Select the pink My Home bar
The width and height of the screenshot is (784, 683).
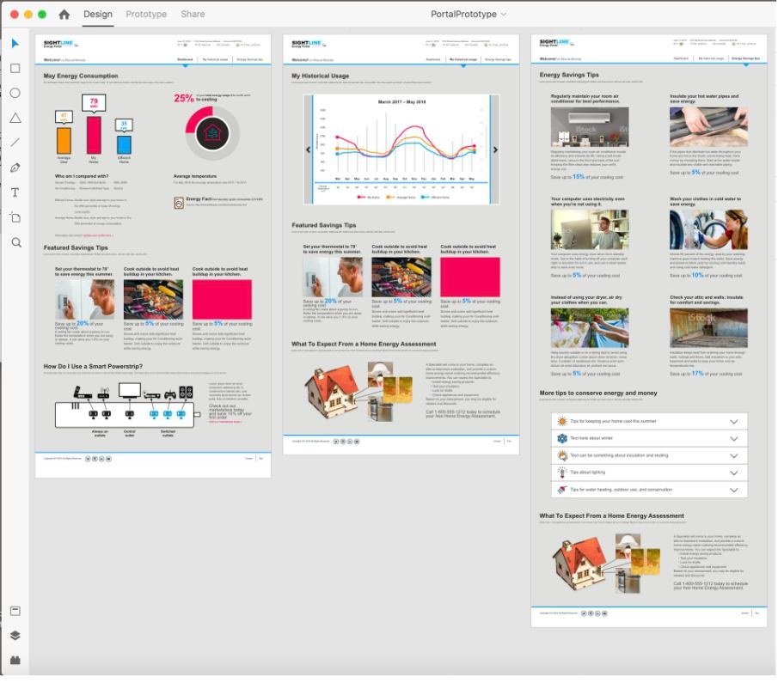click(95, 137)
